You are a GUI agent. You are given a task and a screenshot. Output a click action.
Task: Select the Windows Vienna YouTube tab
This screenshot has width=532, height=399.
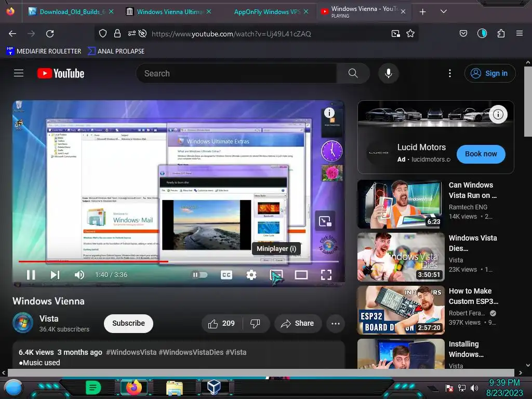363,12
